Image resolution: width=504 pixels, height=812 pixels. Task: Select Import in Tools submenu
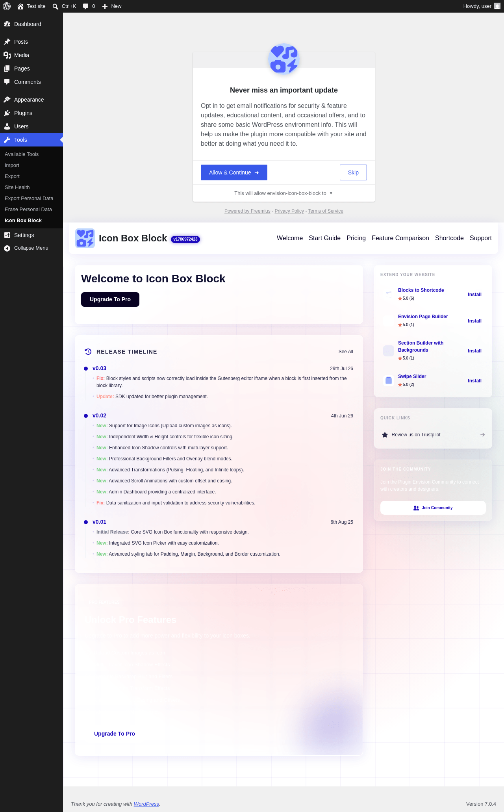(31, 165)
